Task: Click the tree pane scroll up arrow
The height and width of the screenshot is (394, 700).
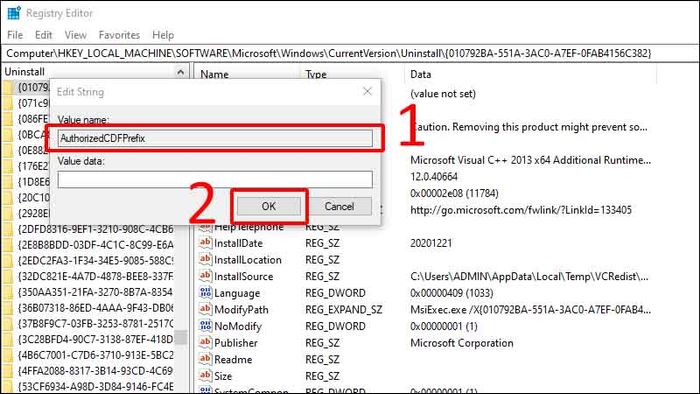Action: click(181, 72)
